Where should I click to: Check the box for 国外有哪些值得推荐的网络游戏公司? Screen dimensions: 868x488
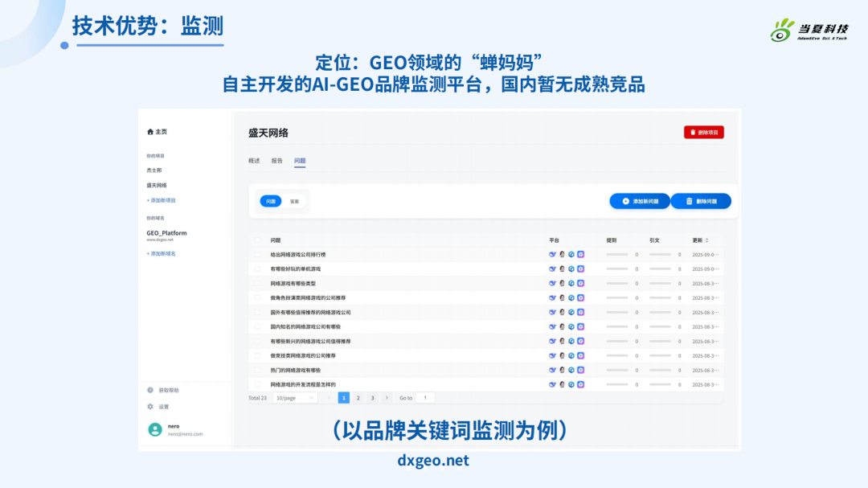point(257,313)
